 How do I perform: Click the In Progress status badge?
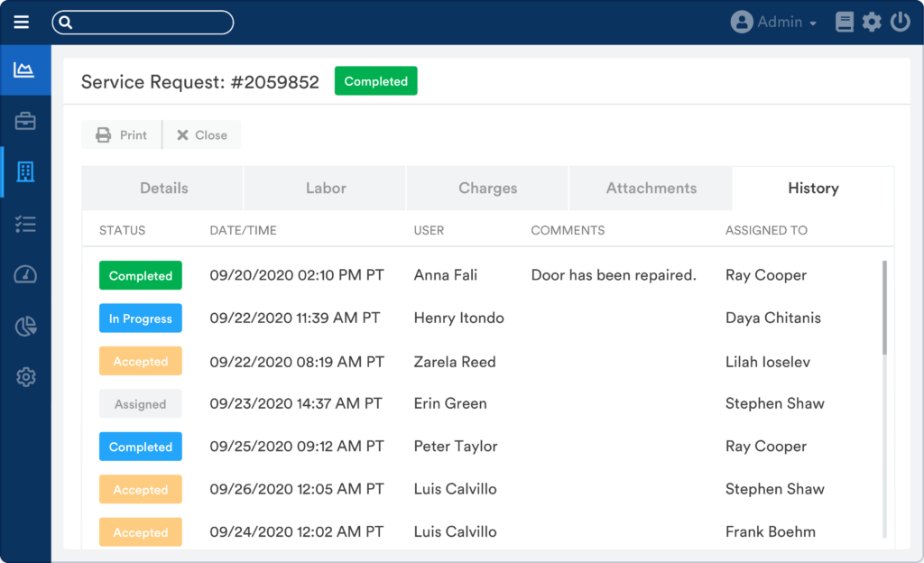click(140, 318)
